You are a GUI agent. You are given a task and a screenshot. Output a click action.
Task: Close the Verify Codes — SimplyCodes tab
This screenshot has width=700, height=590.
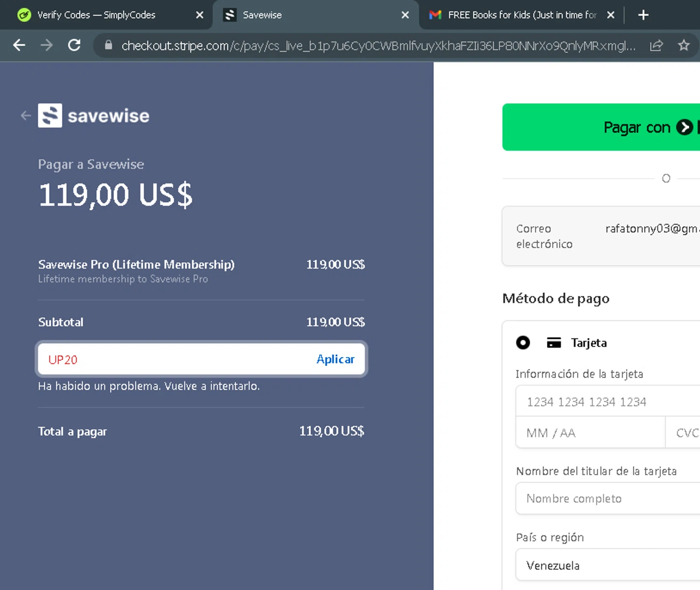[200, 15]
